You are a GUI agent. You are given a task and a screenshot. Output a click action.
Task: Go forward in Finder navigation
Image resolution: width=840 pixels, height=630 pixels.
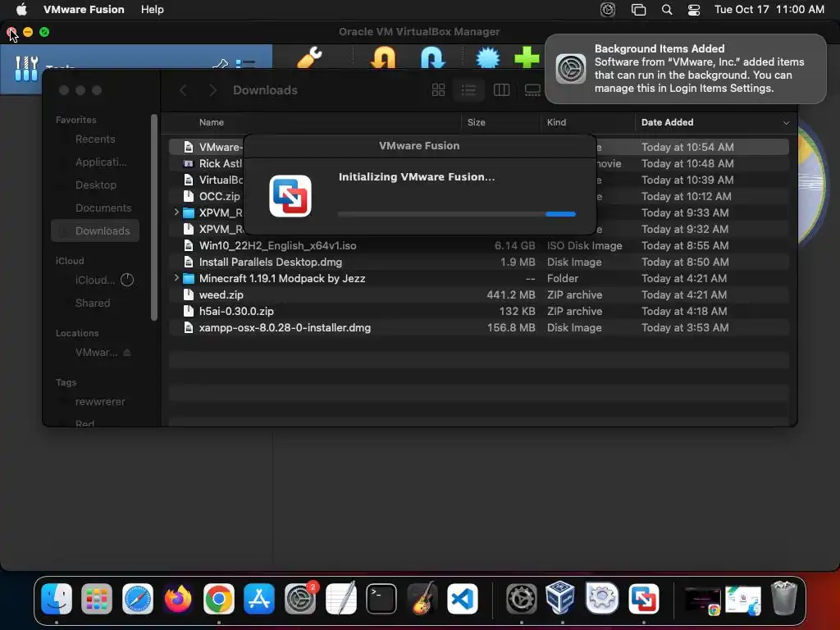pos(212,90)
